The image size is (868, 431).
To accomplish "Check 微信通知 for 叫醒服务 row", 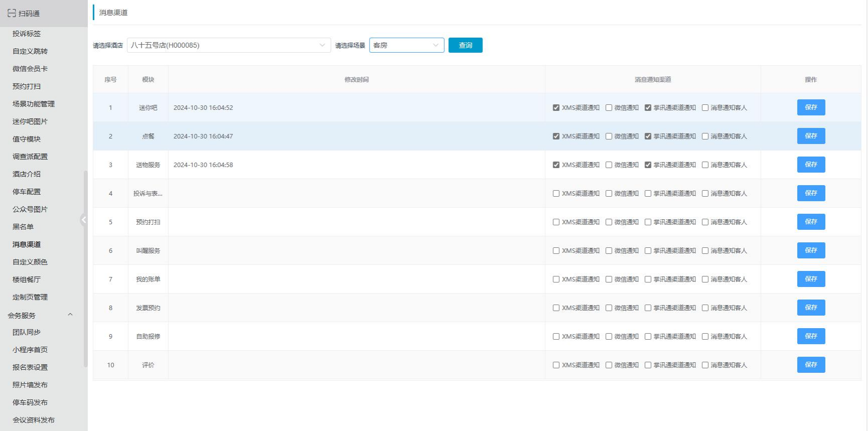I will click(x=609, y=250).
